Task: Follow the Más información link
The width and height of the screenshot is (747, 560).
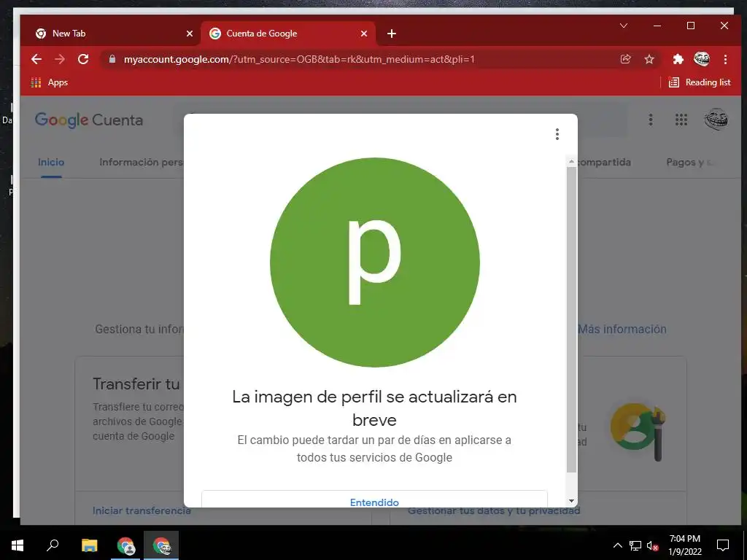Action: pyautogui.click(x=622, y=329)
